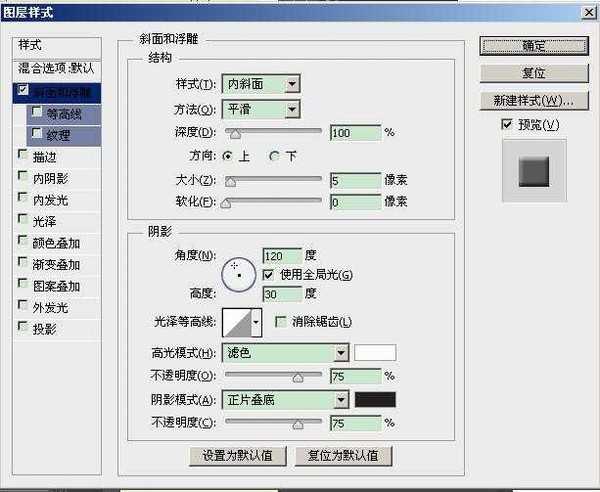Close the 图层样式 dialog
Image resolution: width=600 pixels, height=492 pixels.
coord(589,13)
